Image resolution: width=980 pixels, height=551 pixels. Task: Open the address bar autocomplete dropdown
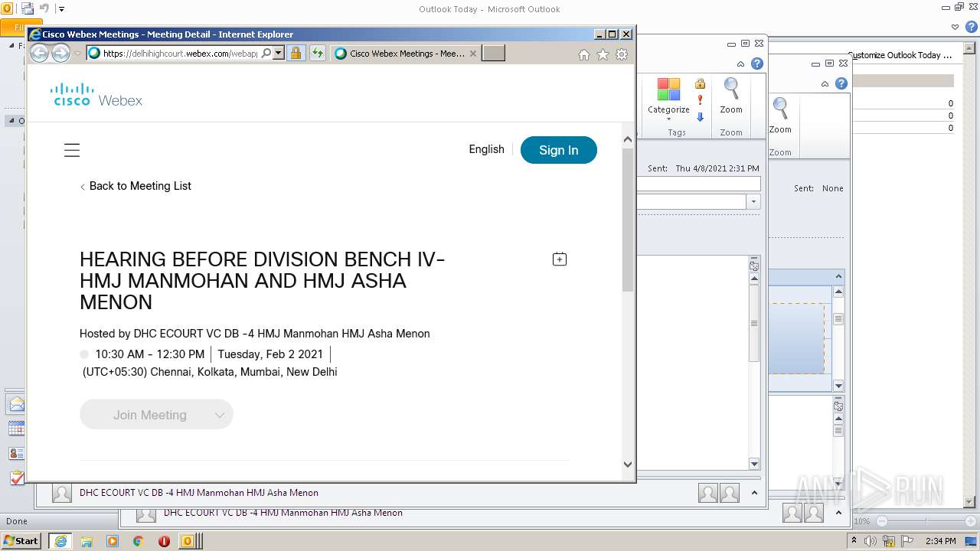click(279, 54)
